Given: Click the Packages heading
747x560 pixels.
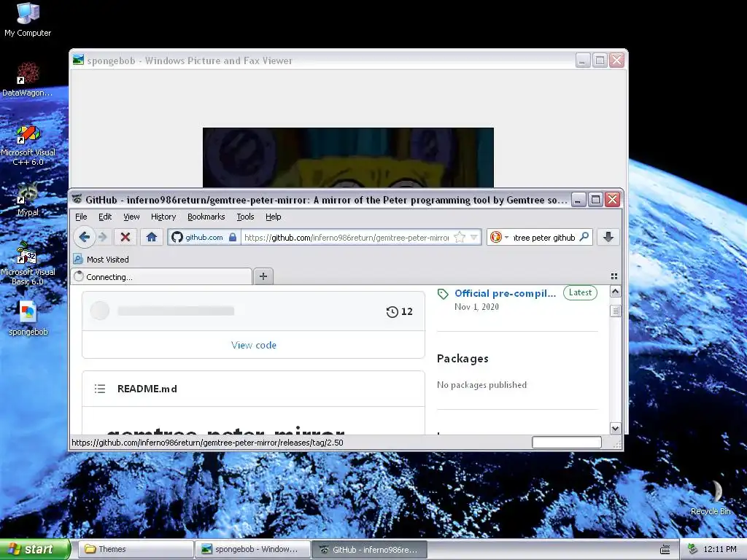Looking at the screenshot, I should (462, 359).
